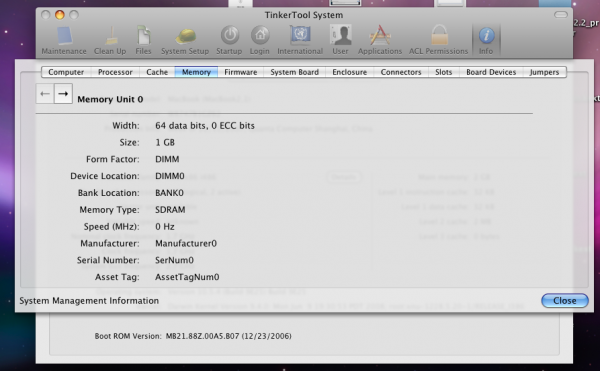Viewport: 600px width, 371px height.
Task: Switch to the Cache tab
Action: click(x=157, y=72)
